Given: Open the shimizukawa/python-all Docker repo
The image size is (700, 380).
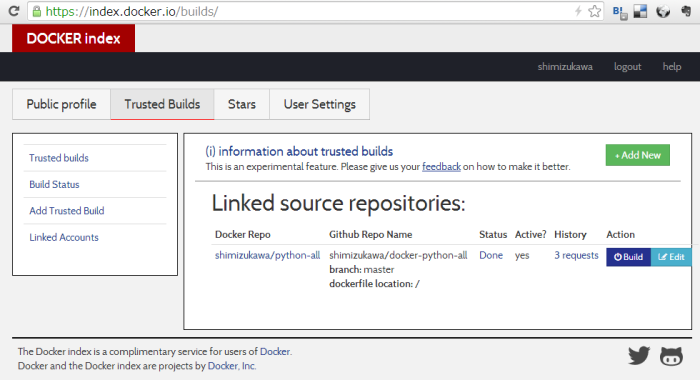Looking at the screenshot, I should (x=267, y=255).
